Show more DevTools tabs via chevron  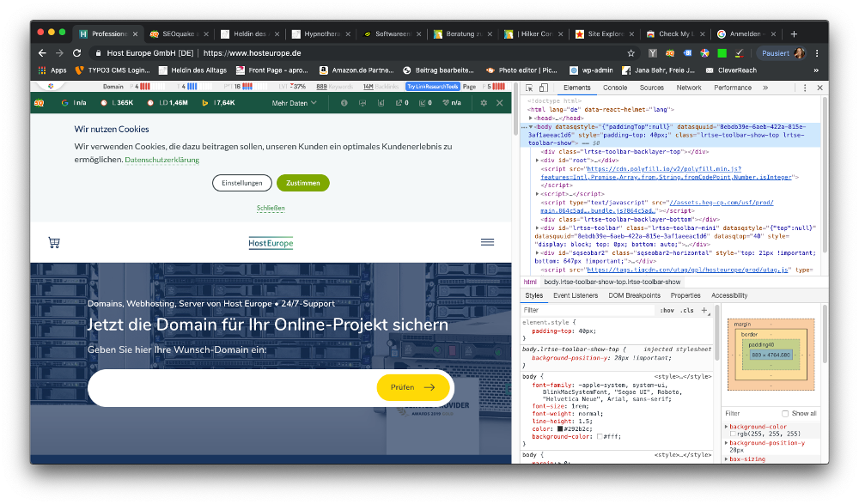click(765, 88)
